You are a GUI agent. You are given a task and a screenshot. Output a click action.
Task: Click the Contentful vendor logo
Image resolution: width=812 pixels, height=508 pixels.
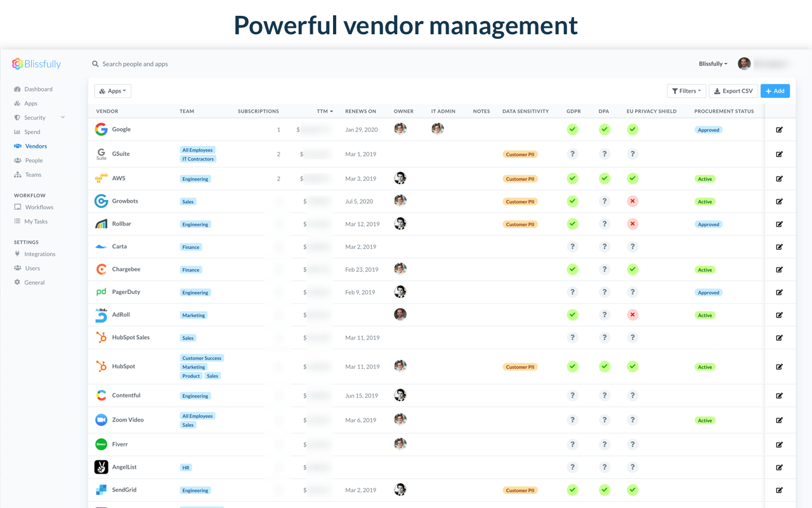(x=101, y=396)
